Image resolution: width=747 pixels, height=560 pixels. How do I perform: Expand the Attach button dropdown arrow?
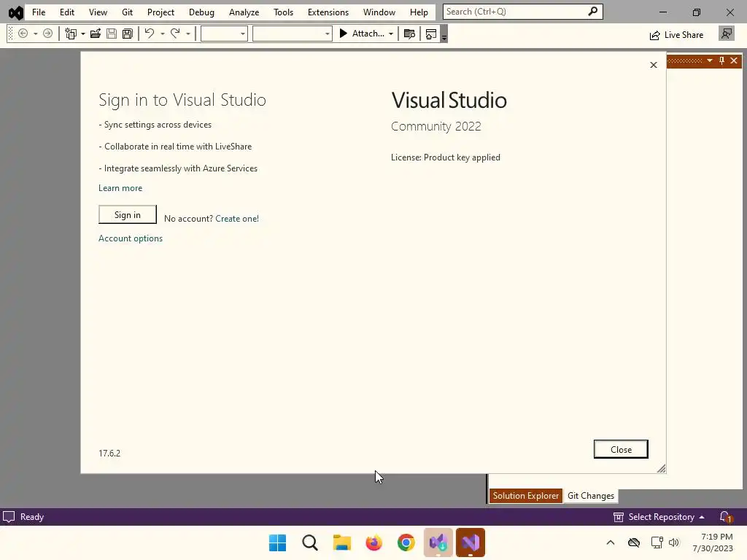(391, 34)
